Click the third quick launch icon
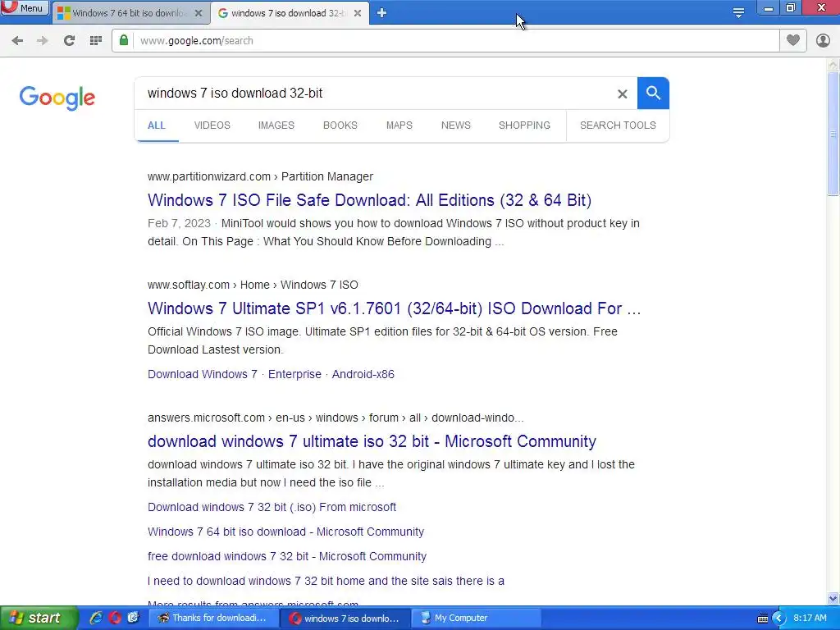Image resolution: width=840 pixels, height=630 pixels. point(133,619)
